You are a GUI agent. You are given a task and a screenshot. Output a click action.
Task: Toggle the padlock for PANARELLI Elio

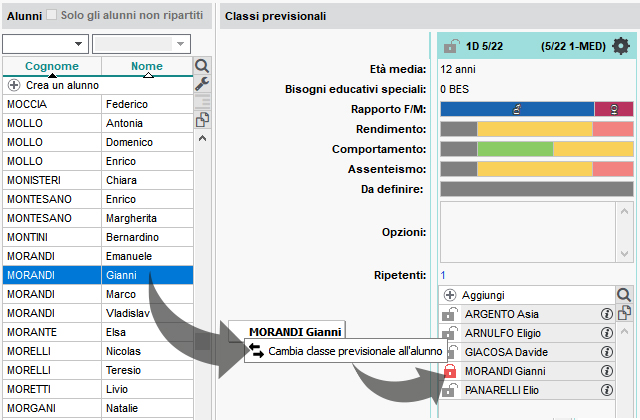pos(449,390)
